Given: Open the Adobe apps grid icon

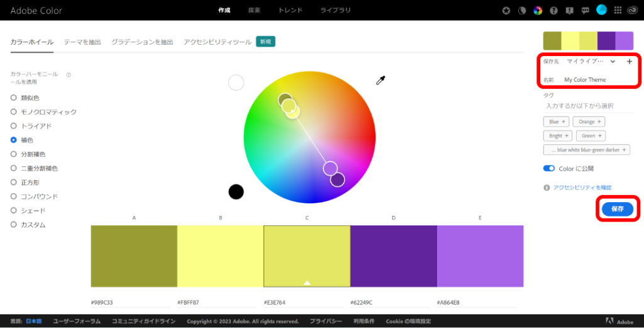Looking at the screenshot, I should [x=618, y=11].
